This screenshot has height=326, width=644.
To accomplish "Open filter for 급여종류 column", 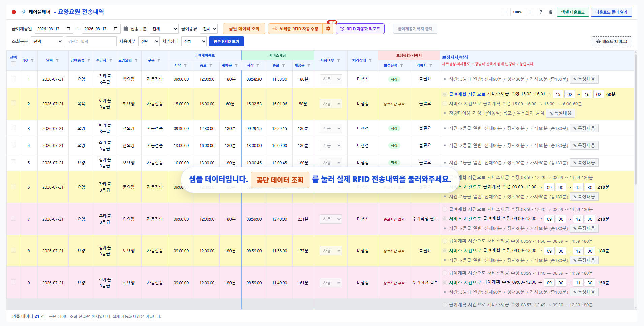I will [89, 60].
